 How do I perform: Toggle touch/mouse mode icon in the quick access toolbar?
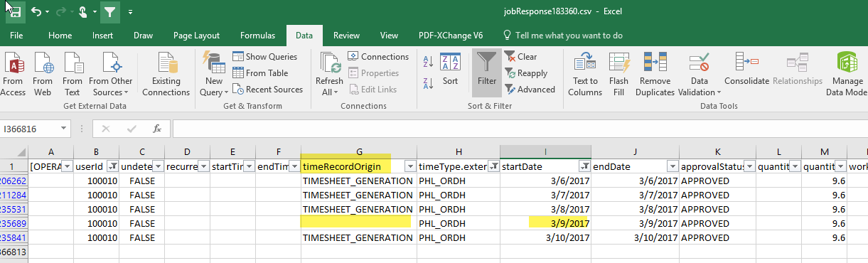click(x=83, y=12)
